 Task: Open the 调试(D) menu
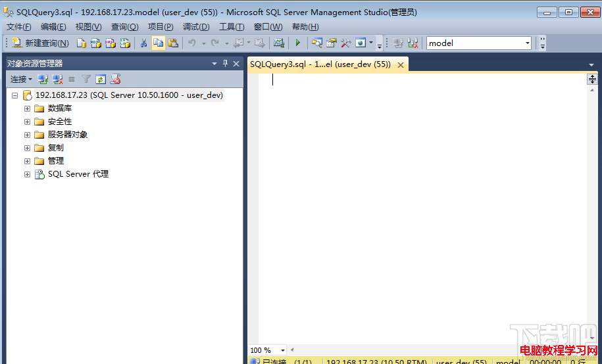click(196, 27)
